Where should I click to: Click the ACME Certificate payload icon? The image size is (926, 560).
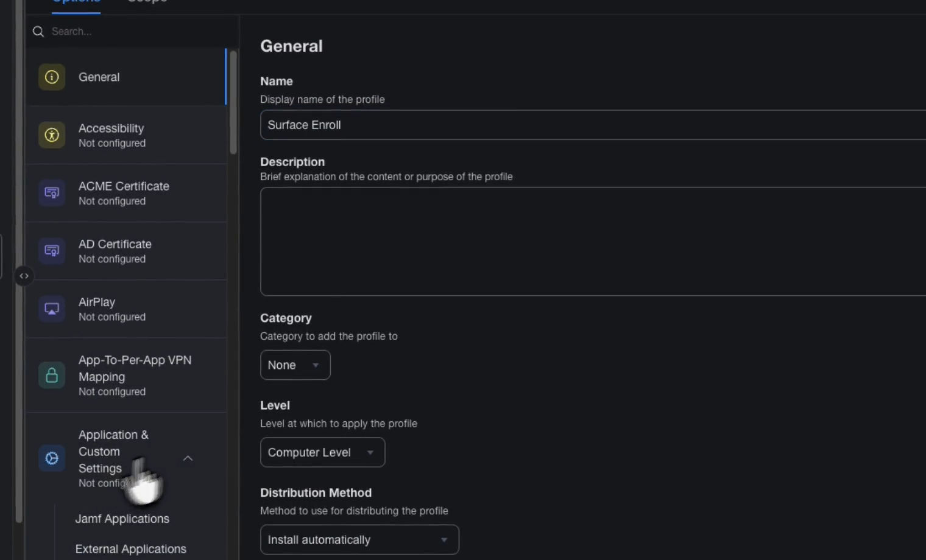52,193
